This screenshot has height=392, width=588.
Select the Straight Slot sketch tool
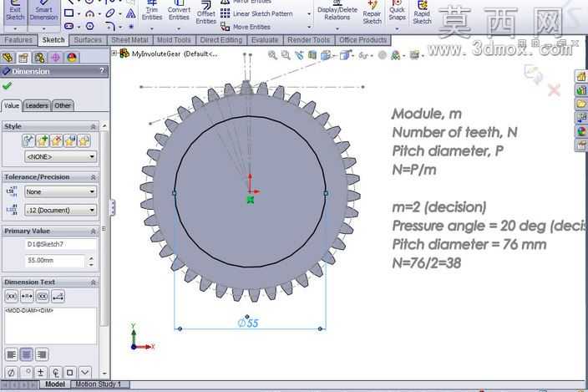68,26
